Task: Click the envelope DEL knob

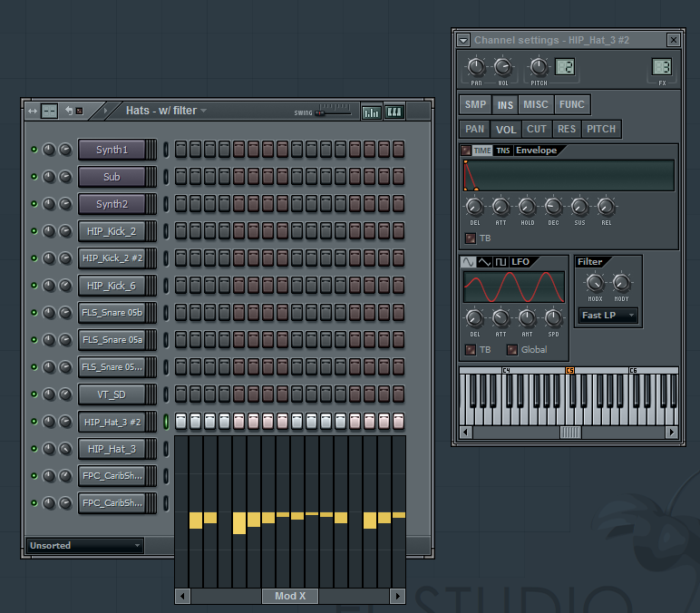Action: pos(474,207)
